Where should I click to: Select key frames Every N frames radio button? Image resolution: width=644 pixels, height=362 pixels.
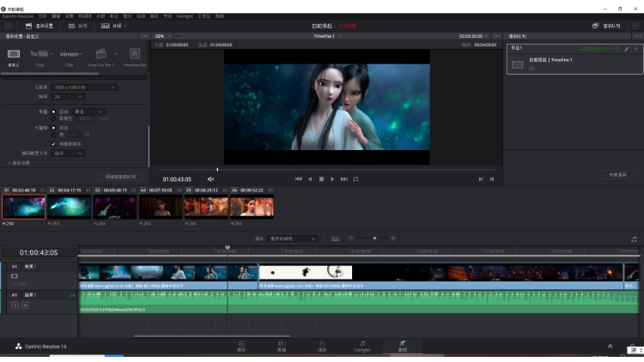53,135
